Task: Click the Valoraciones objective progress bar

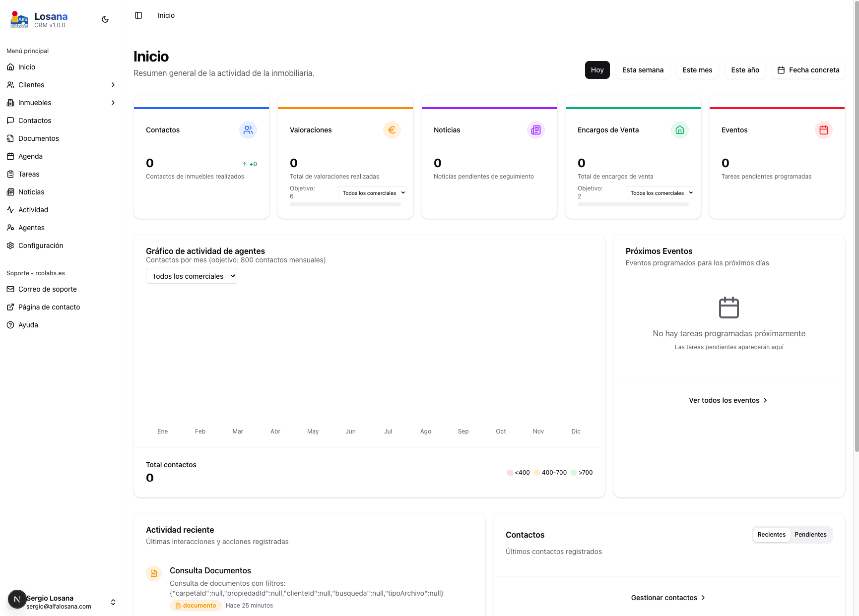Action: (x=345, y=204)
